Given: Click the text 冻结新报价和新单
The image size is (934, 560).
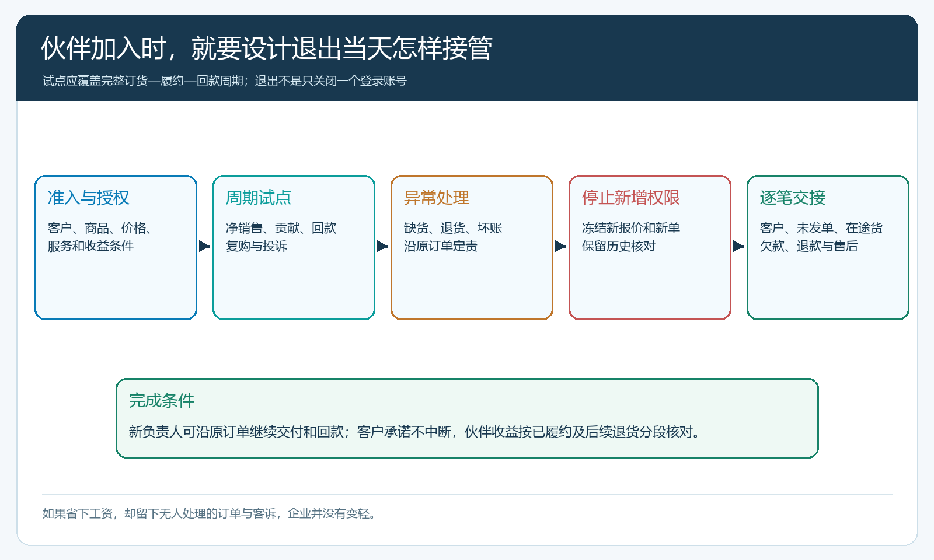Looking at the screenshot, I should [631, 228].
